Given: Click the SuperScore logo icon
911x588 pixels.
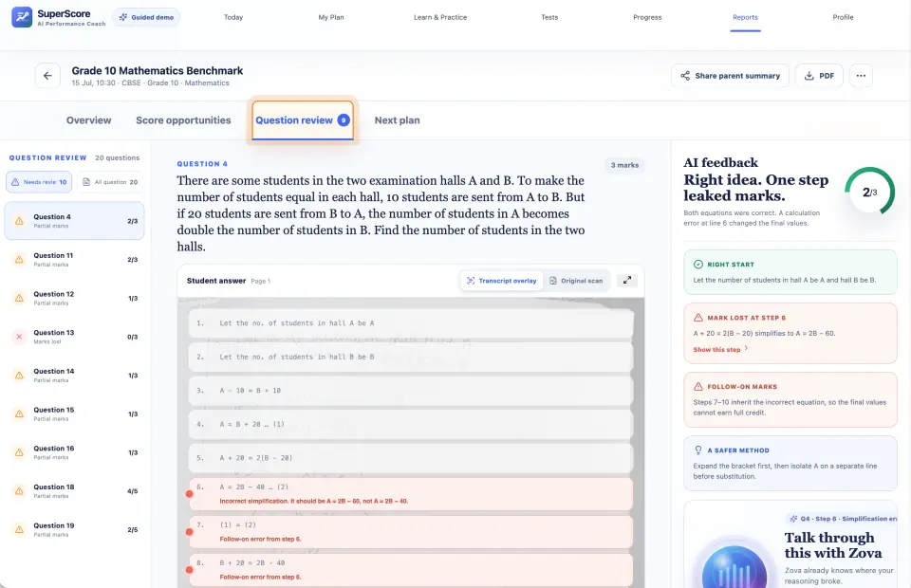Looking at the screenshot, I should 22,17.
